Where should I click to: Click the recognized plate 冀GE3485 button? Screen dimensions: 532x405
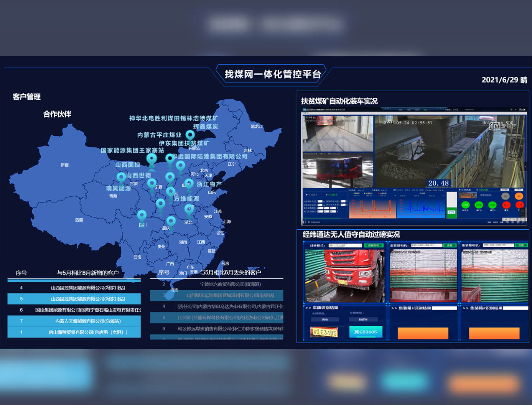(x=366, y=332)
